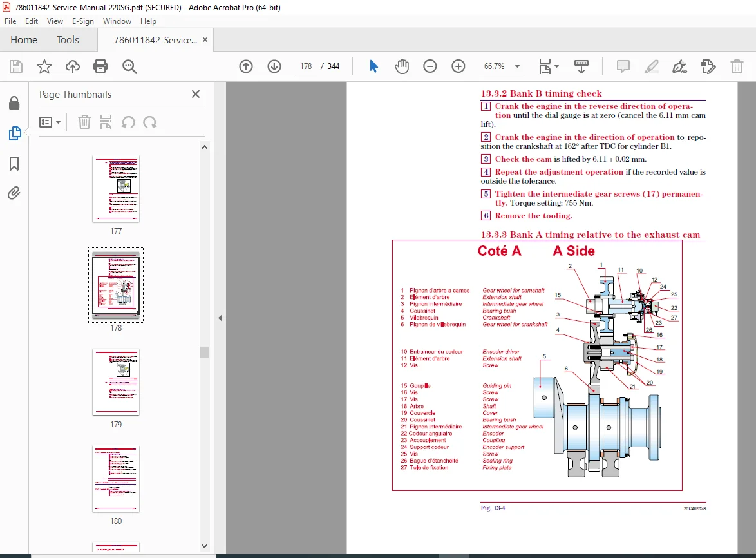
Task: Open the Bookmarks sidebar panel
Action: click(14, 164)
